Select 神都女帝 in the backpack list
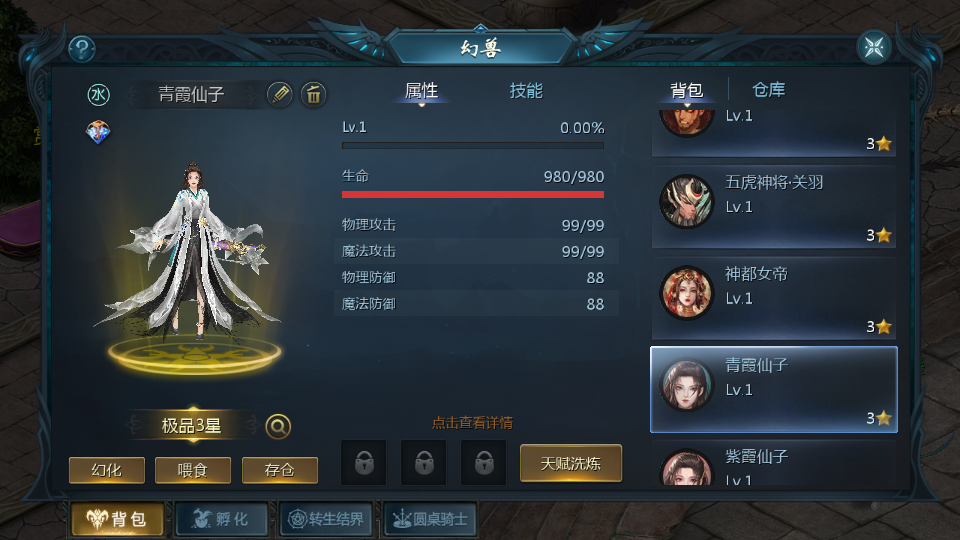Screen dimensions: 960x540 774,299
